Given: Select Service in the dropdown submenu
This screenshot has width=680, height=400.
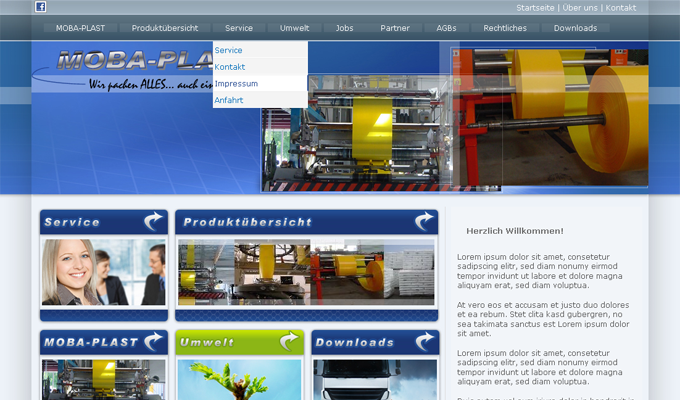Looking at the screenshot, I should 260,50.
